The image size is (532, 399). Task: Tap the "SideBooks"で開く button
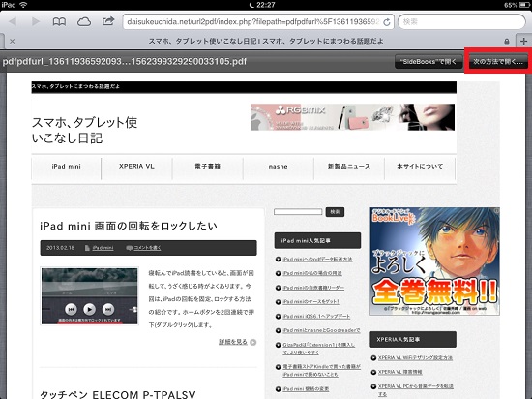click(x=429, y=62)
